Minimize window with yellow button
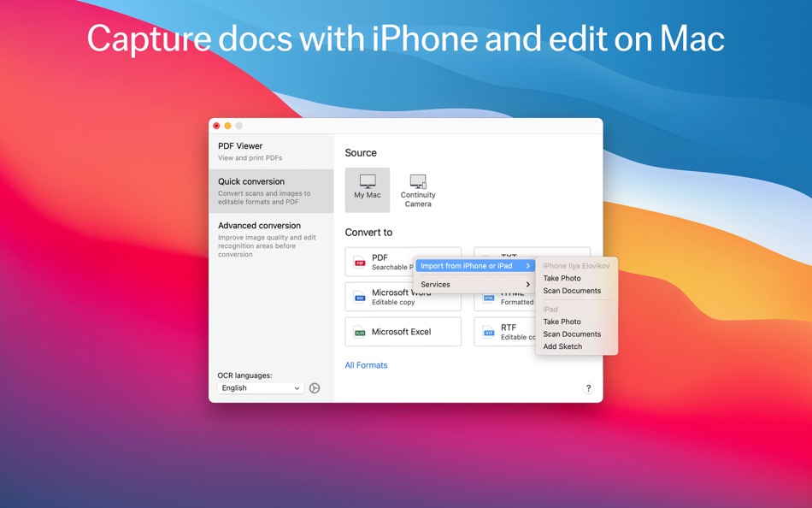Viewport: 812px width, 508px height. [227, 126]
